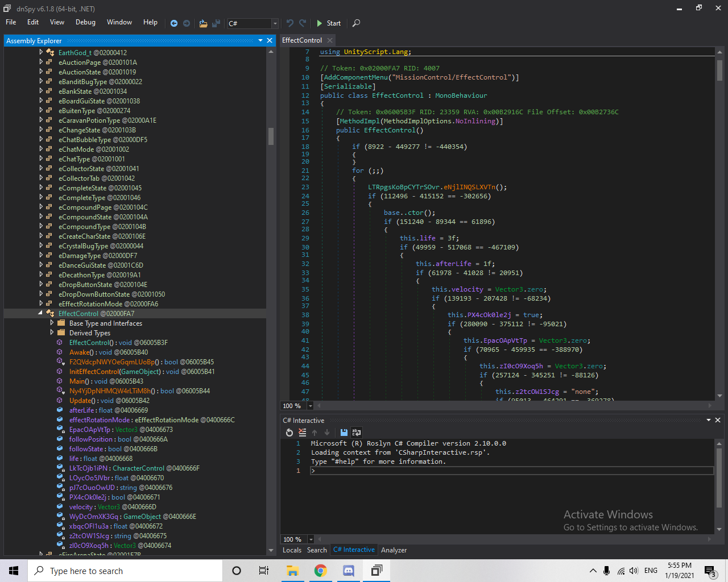Click the code editor vertical scrollbar thumb
This screenshot has width=728, height=582.
(719, 70)
